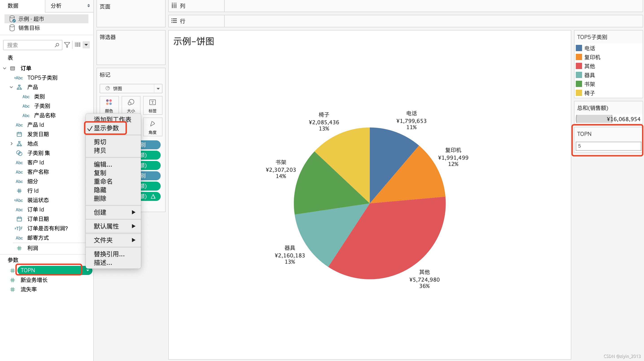Select the 示例 - 超市 data source icon
The image size is (644, 361).
click(x=12, y=19)
